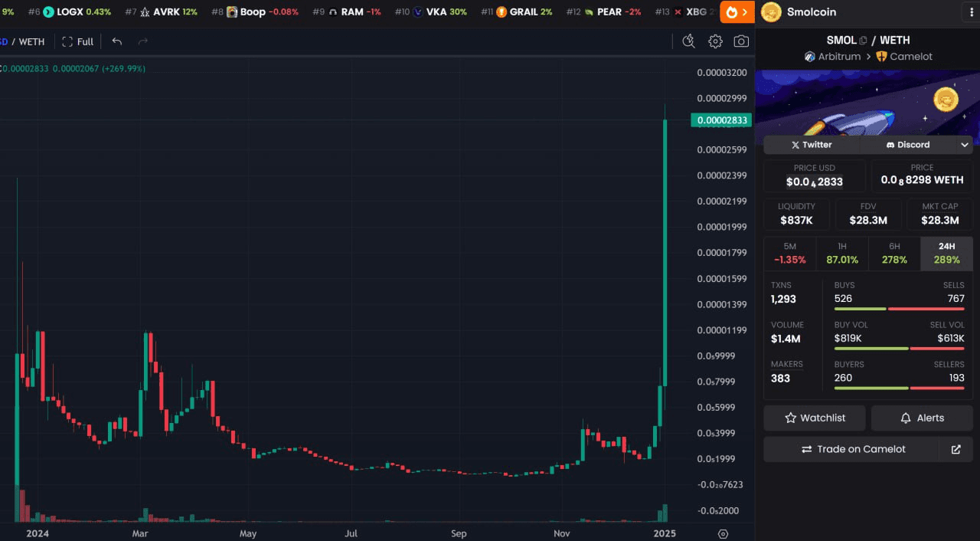
Task: Click the VOLUME value $1.4M
Action: pos(786,339)
